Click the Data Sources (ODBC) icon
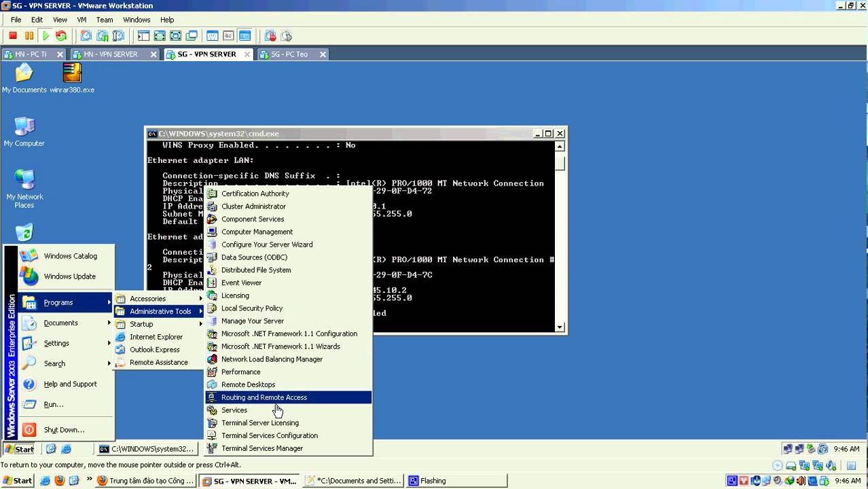The height and width of the screenshot is (489, 868). [212, 257]
